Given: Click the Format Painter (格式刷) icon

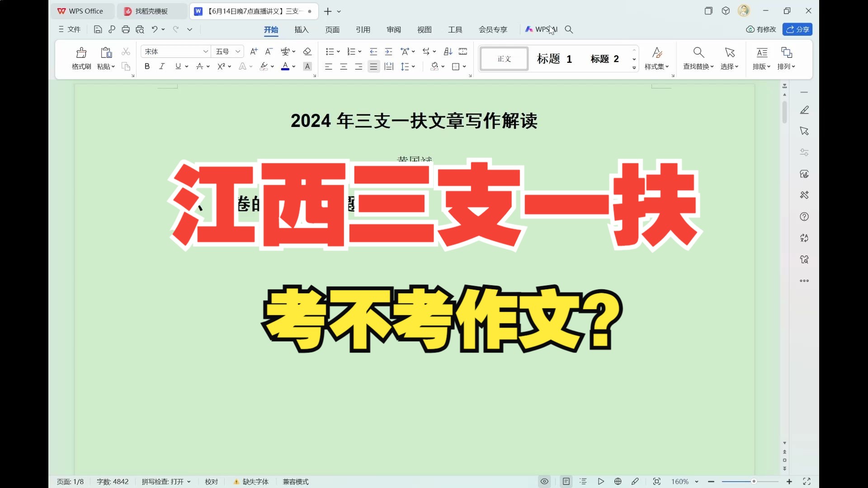Looking at the screenshot, I should click(81, 52).
